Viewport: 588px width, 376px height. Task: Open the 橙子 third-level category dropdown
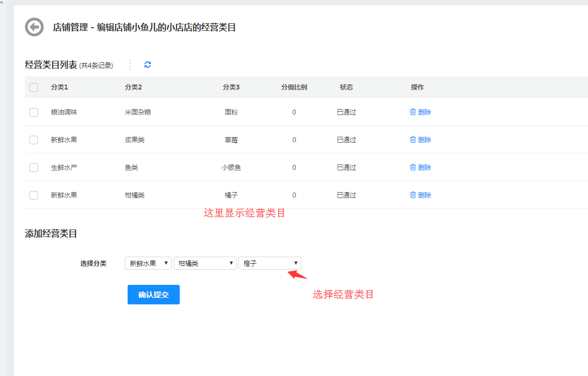coord(269,263)
